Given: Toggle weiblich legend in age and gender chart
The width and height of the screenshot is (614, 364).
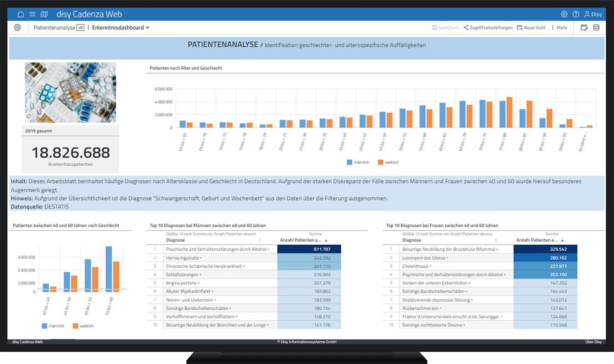Looking at the screenshot, I should coord(388,162).
